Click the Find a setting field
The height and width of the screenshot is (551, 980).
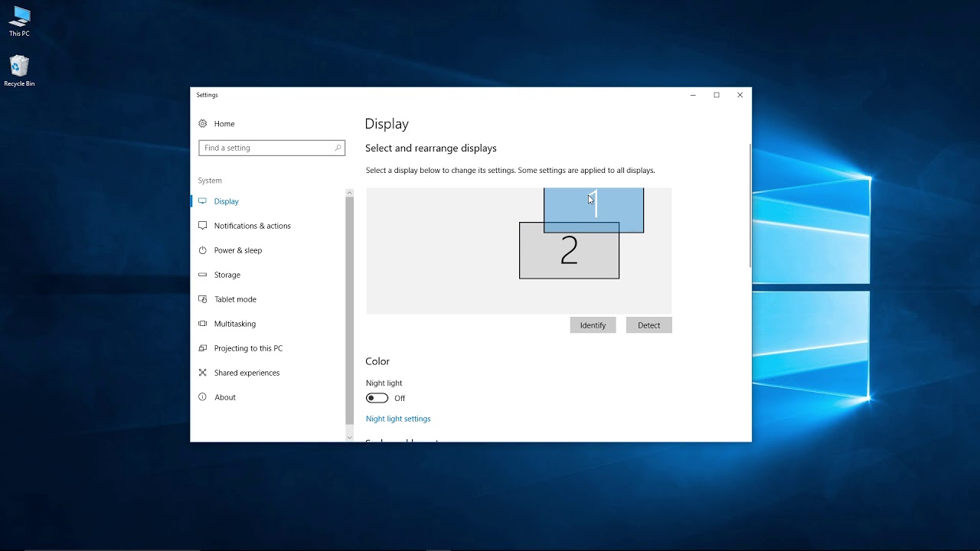(x=272, y=148)
